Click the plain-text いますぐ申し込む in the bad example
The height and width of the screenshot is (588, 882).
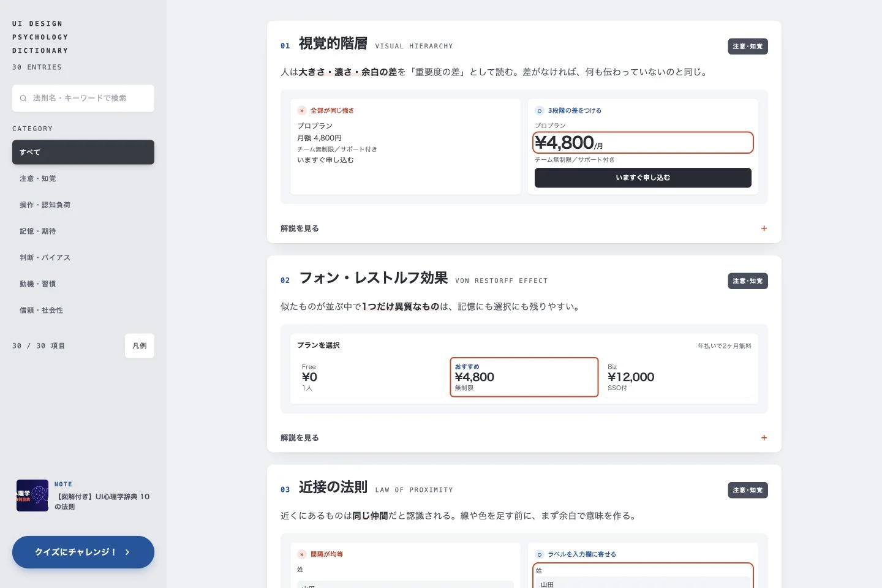coord(326,160)
